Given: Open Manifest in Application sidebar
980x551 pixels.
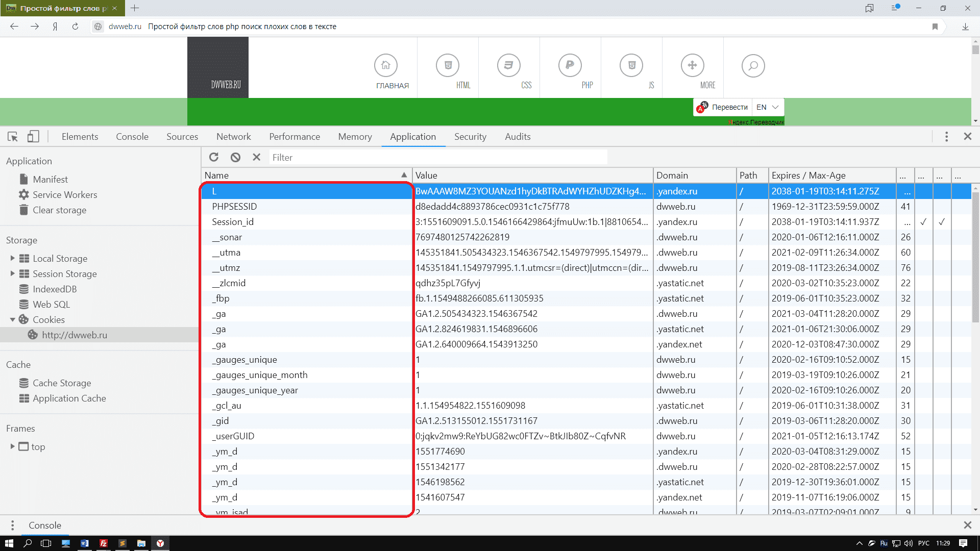Looking at the screenshot, I should [50, 179].
